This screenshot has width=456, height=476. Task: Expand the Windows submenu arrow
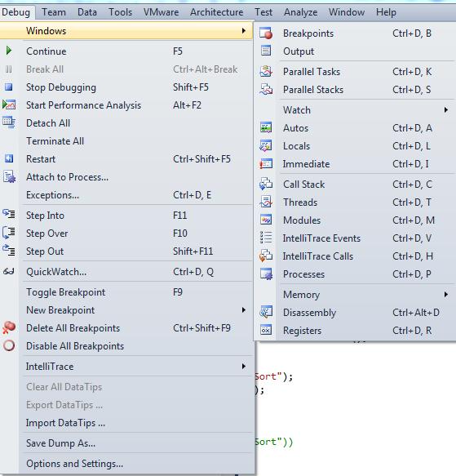point(244,31)
